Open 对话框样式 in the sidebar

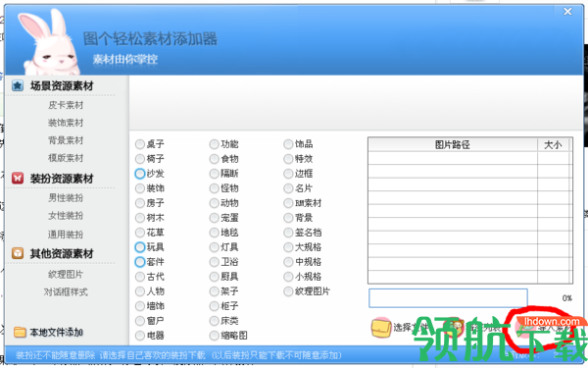click(x=66, y=292)
